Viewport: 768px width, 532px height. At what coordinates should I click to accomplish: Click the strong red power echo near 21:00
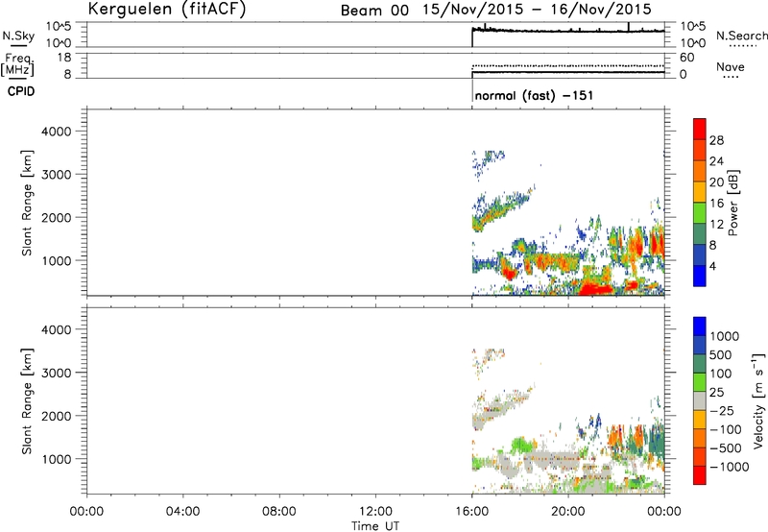pyautogui.click(x=595, y=289)
